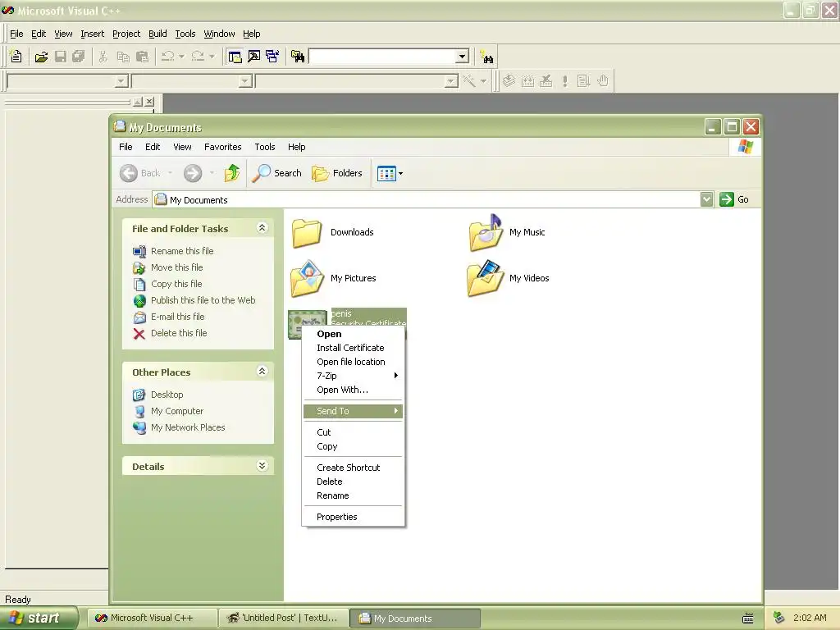Image resolution: width=840 pixels, height=630 pixels.
Task: Click the Stop Build icon
Action: [x=546, y=81]
